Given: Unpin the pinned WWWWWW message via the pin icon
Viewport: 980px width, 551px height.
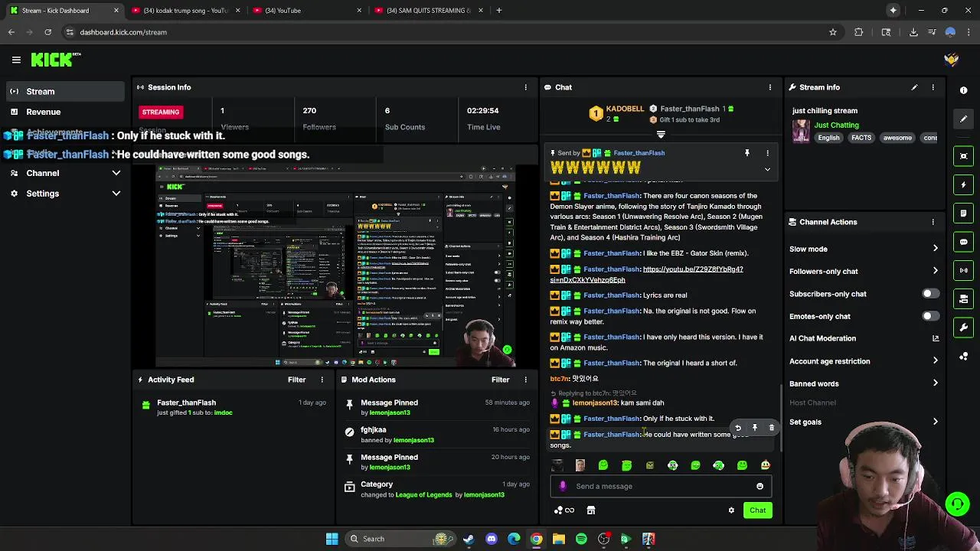Looking at the screenshot, I should tap(747, 153).
